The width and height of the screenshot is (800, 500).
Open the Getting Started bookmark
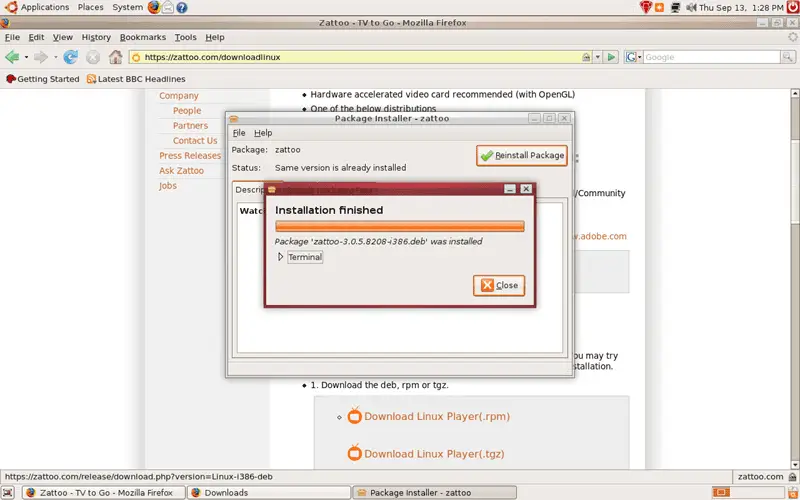[43, 79]
